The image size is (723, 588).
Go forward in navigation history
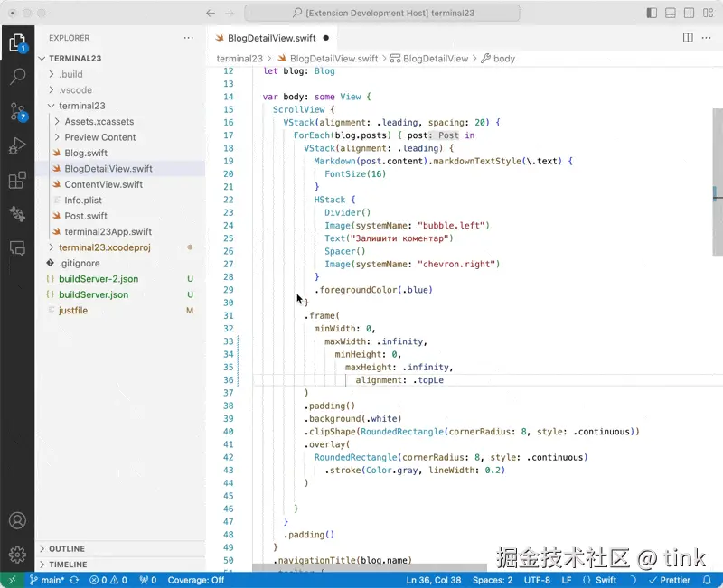(230, 13)
